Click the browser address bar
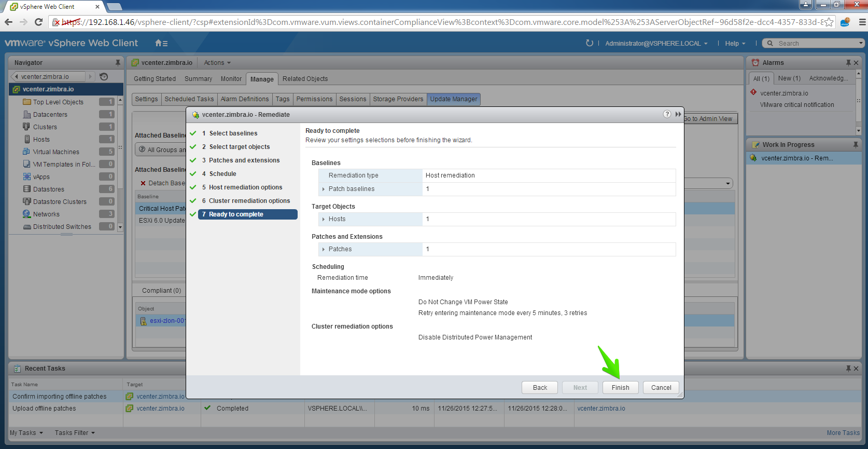Viewport: 868px width, 449px height. click(441, 22)
